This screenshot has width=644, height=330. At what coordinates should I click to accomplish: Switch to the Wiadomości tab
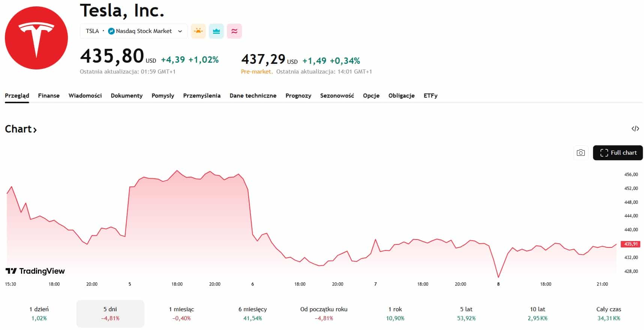(85, 96)
